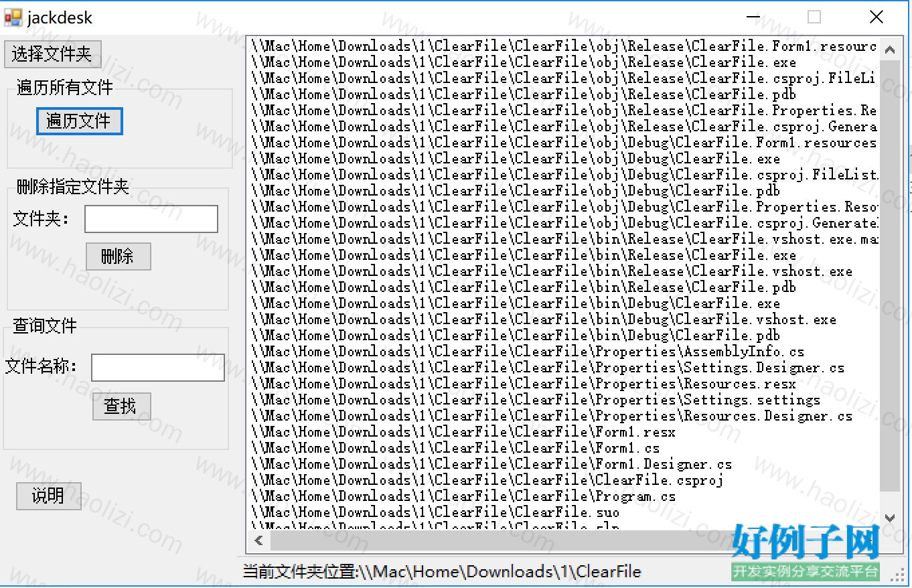
Task: Select the obj\Debug\ClearFile.exe line
Action: 516,159
